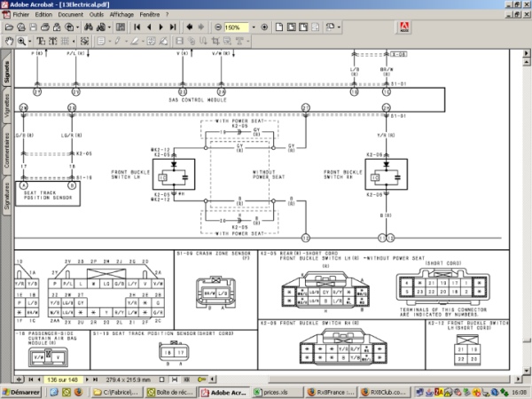This screenshot has width=532, height=399.
Task: Click the Print icon in the toolbar
Action: click(x=45, y=27)
